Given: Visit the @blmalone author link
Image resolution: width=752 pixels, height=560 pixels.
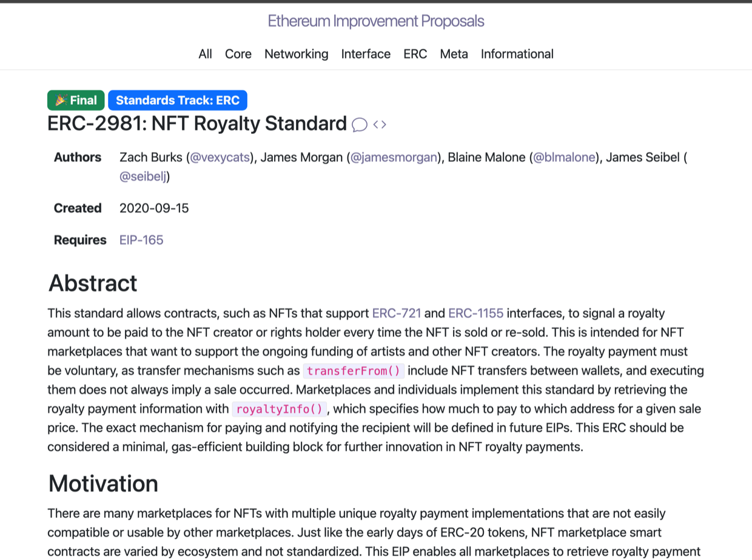Looking at the screenshot, I should tap(565, 158).
